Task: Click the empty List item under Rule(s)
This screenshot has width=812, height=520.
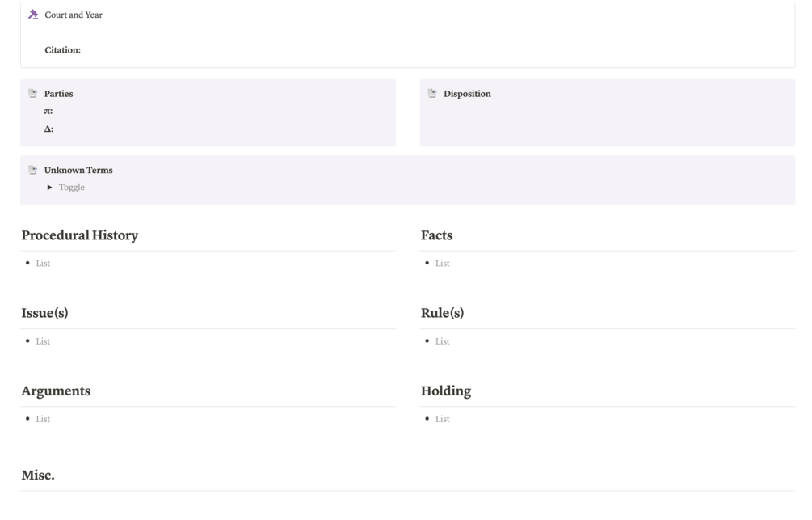Action: point(443,341)
